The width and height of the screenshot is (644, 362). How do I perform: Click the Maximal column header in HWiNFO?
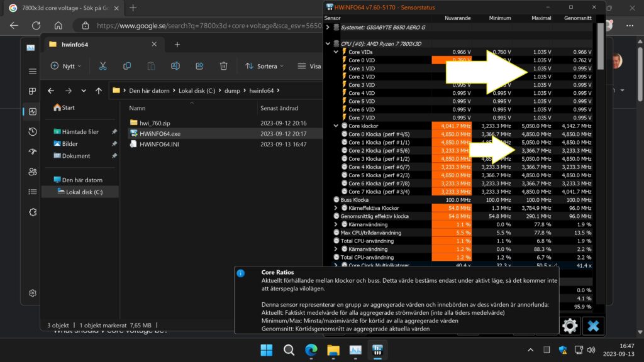pos(541,18)
